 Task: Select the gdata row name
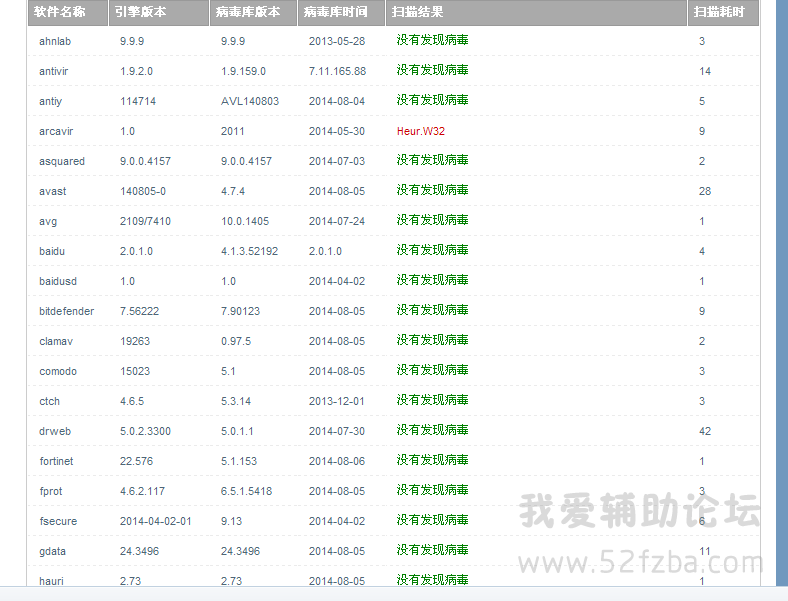52,552
